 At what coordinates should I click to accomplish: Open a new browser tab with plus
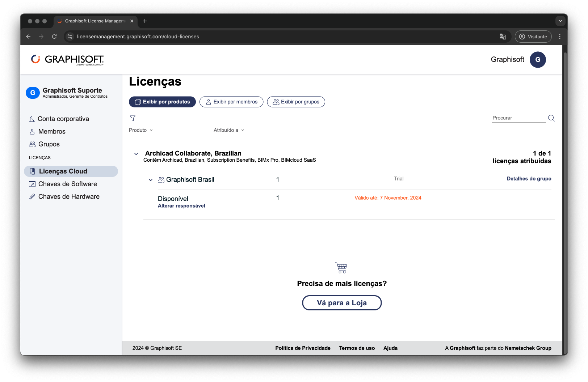[x=145, y=21]
